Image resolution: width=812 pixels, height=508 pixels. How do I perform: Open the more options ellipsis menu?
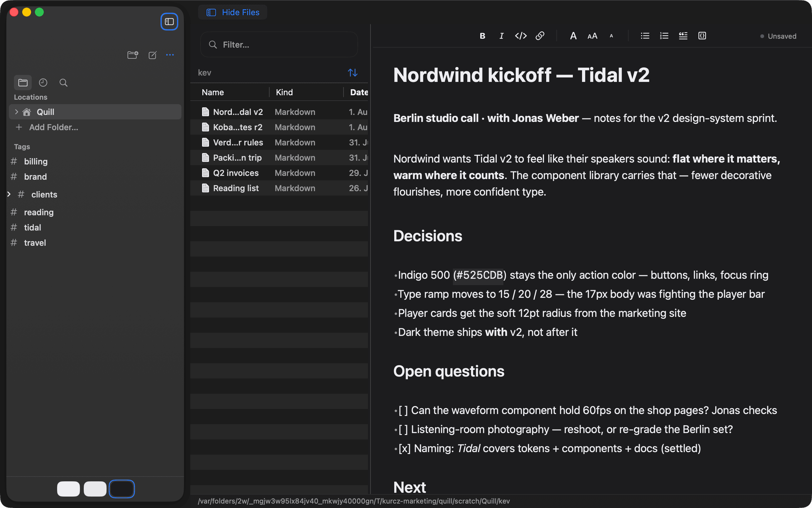[170, 55]
